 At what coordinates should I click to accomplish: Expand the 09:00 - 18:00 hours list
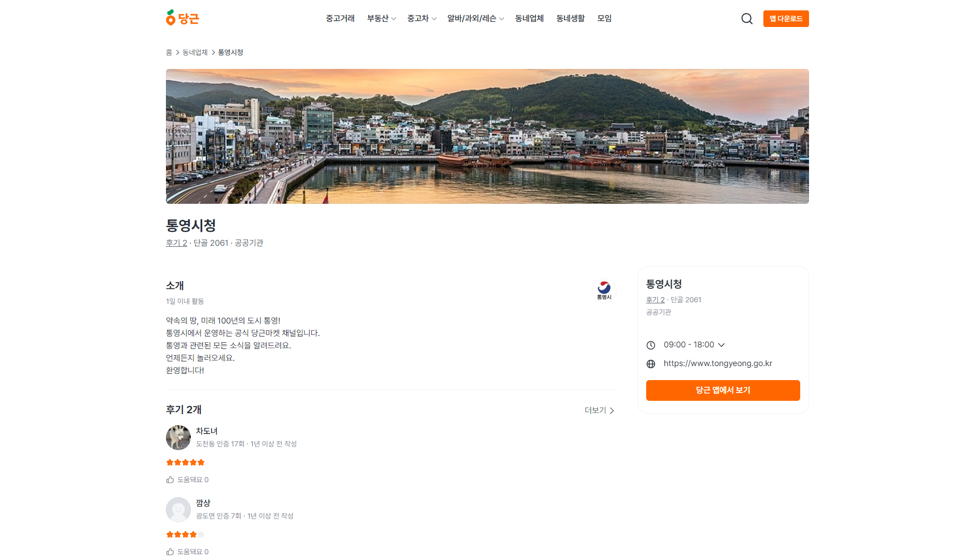694,345
